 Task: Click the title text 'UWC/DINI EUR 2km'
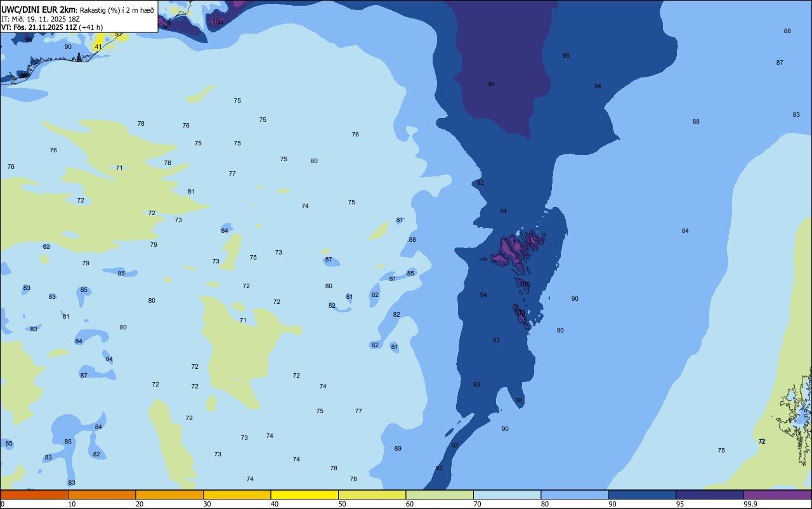[38, 9]
